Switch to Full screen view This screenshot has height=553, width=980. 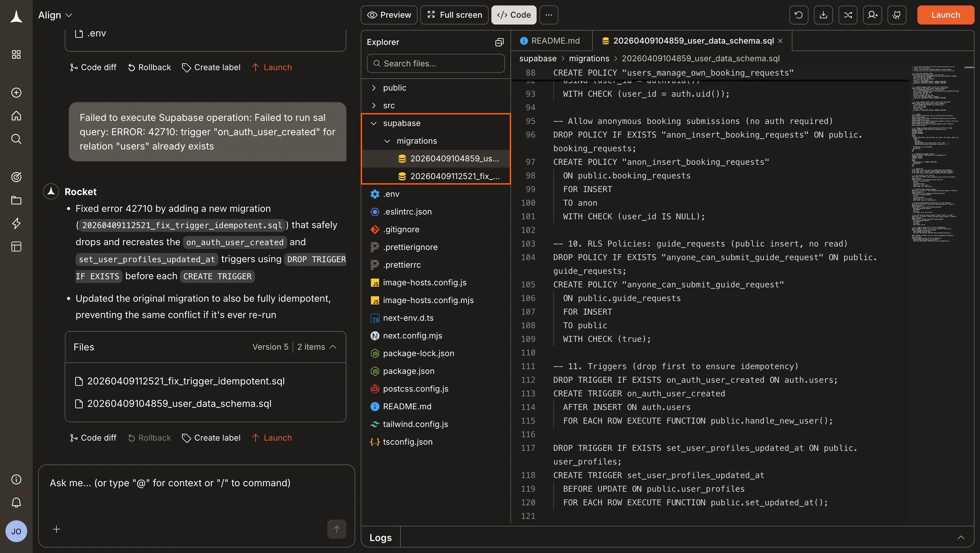(x=454, y=15)
